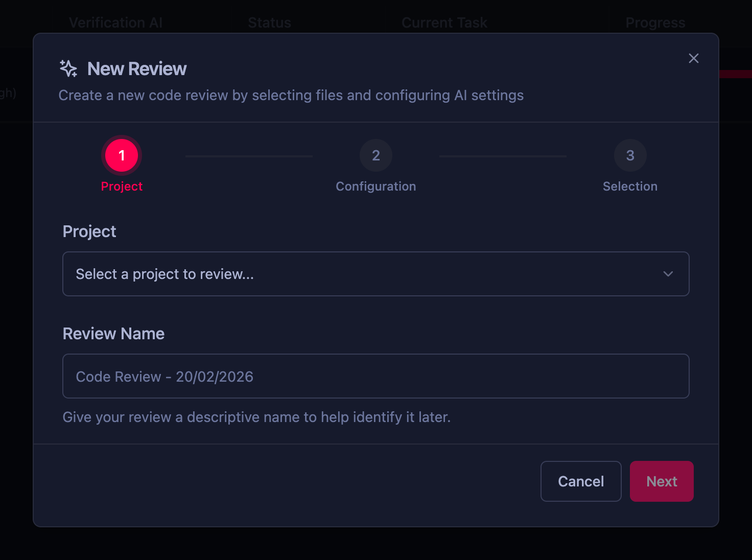Screen dimensions: 752x560
Task: Click the step 2 Configuration circle
Action: pyautogui.click(x=376, y=155)
